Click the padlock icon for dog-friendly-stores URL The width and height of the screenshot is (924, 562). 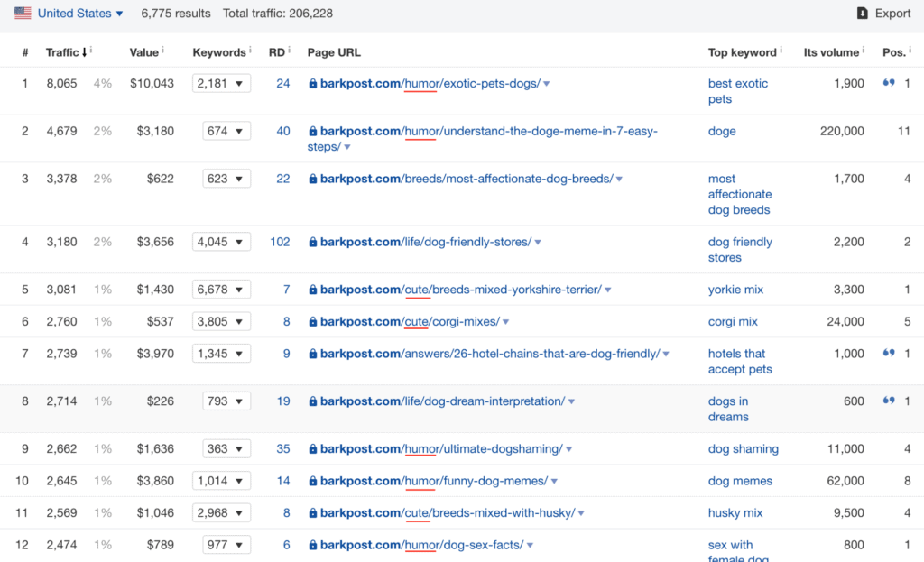[313, 242]
